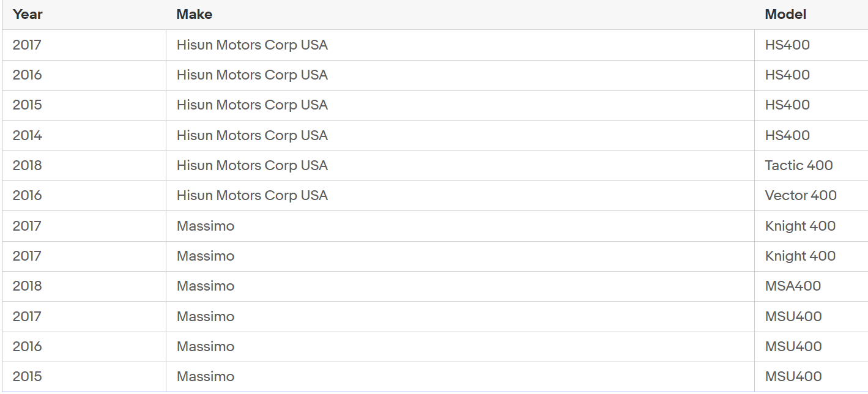The width and height of the screenshot is (868, 394).
Task: Select Hisun Motors Corp USA in 2014 row
Action: [x=252, y=135]
